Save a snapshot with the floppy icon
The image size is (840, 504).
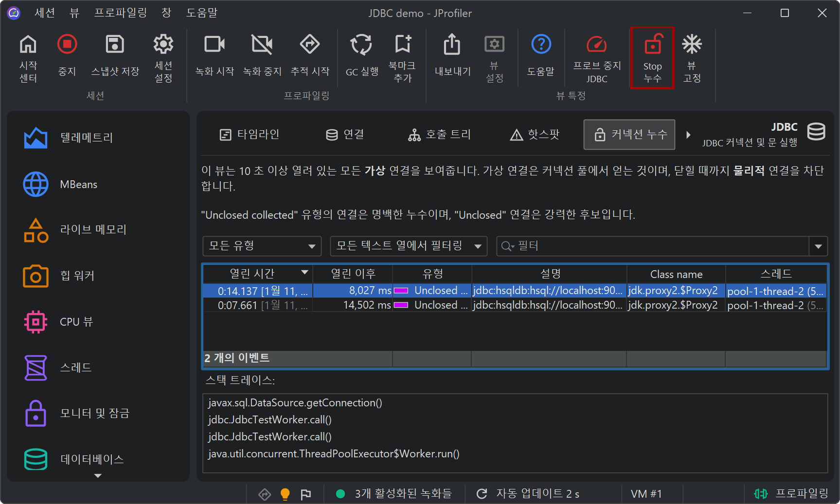tap(115, 45)
